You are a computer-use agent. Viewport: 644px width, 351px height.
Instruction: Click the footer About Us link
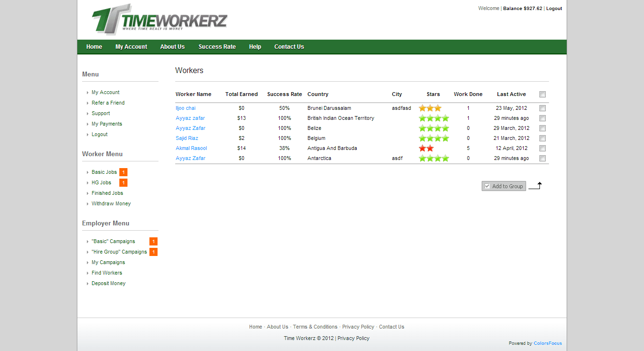click(x=277, y=327)
